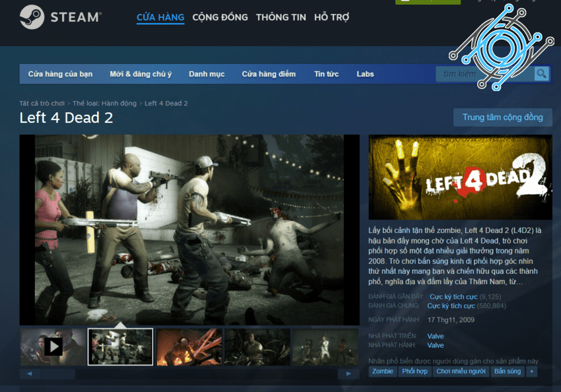Open the Tin tức tab
This screenshot has width=561, height=392.
(x=326, y=74)
